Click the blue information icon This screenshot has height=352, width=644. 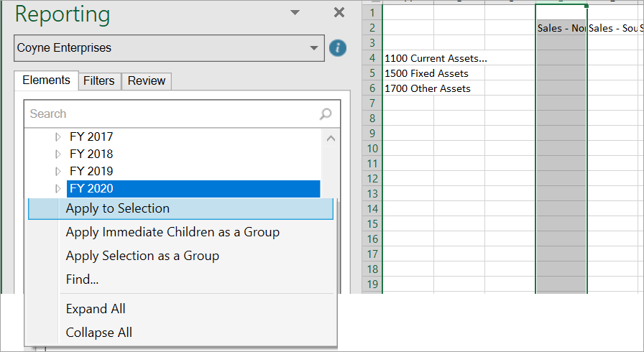coord(338,48)
